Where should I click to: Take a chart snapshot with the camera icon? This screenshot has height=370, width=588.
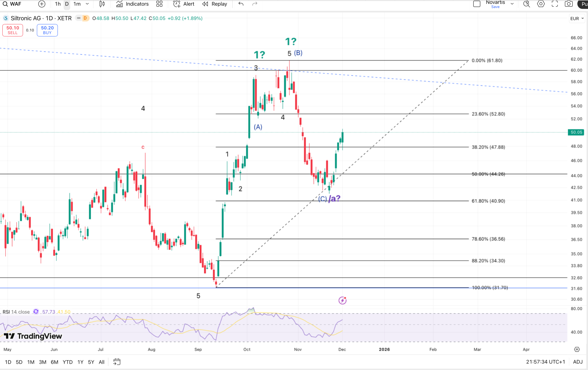[568, 4]
